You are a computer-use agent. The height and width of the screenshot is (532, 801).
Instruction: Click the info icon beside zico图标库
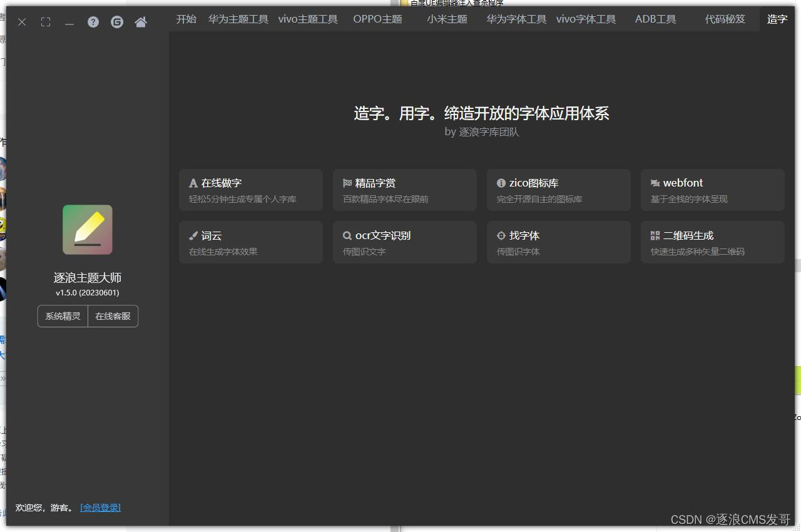tap(501, 183)
